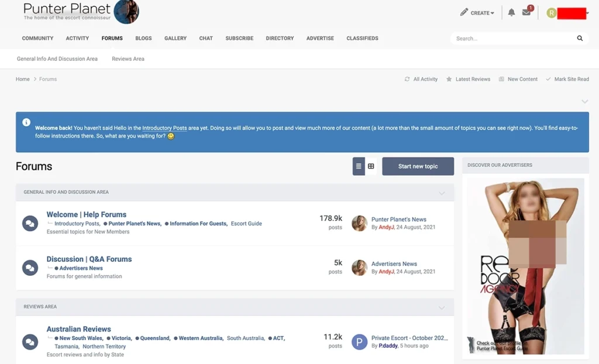
Task: Click Latest Reviews link text
Action: 473,79
